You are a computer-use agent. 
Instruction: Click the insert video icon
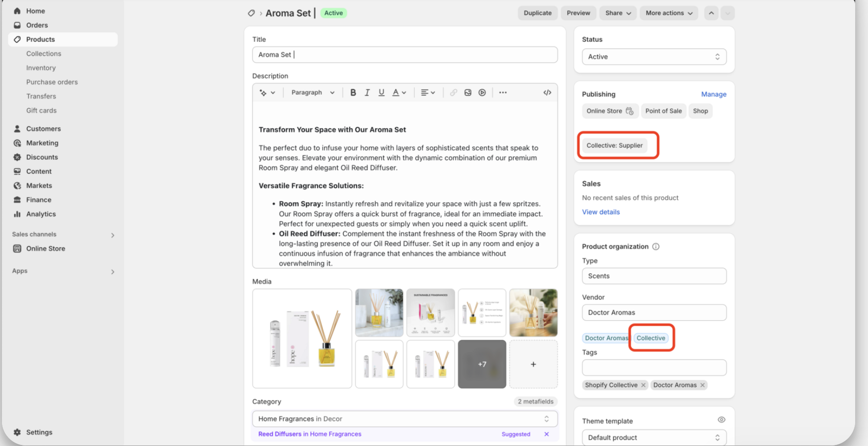(482, 93)
